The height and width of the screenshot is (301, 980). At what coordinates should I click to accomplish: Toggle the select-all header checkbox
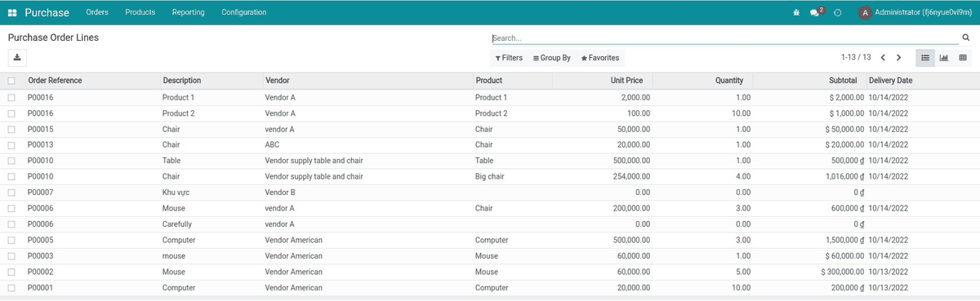pos(11,81)
